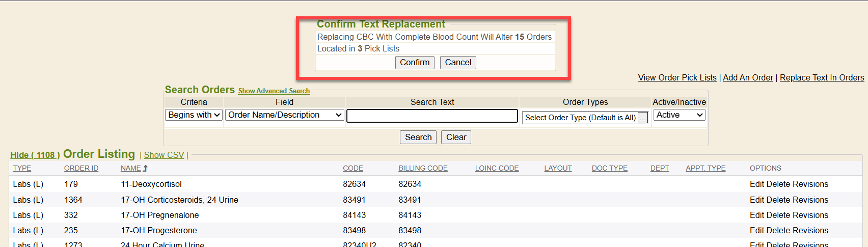Image resolution: width=868 pixels, height=247 pixels.
Task: Cancel the text replacement dialog
Action: [457, 63]
